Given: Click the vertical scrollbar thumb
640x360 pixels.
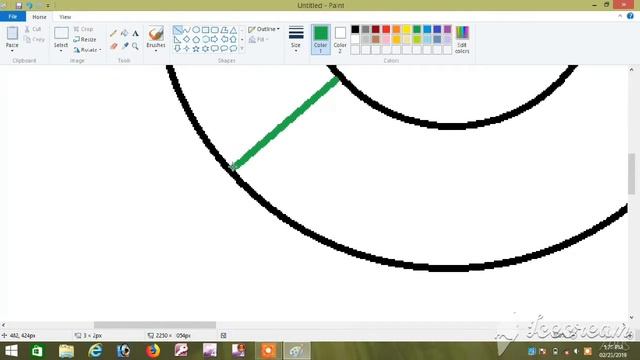Looking at the screenshot, I should 631,173.
